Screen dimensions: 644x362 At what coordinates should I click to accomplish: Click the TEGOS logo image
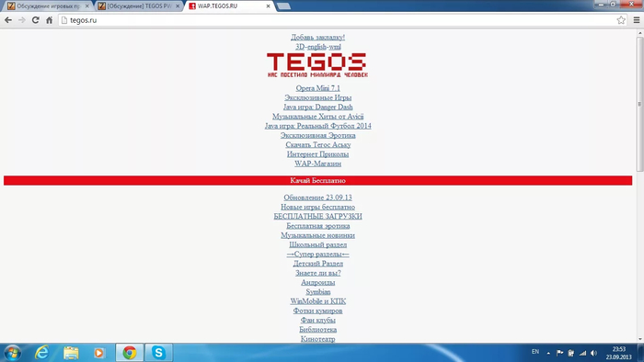[317, 65]
